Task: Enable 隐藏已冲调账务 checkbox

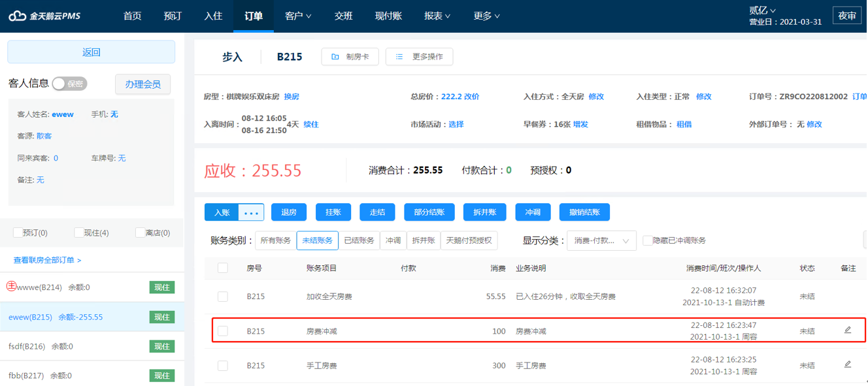Action: click(x=647, y=240)
